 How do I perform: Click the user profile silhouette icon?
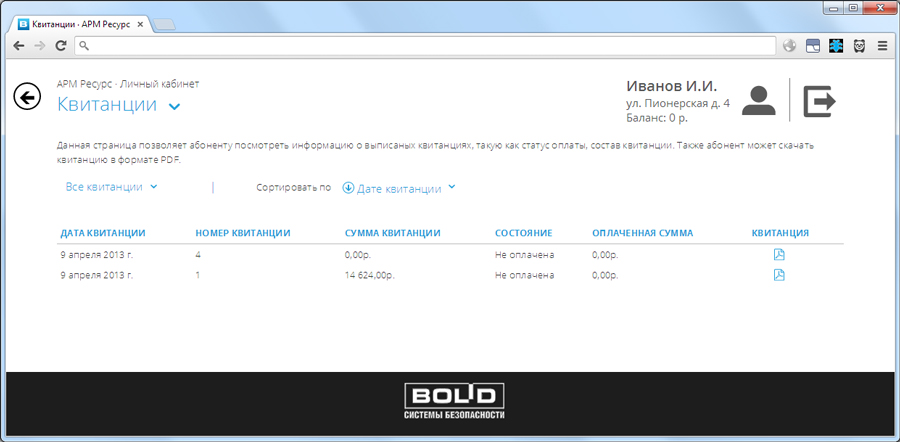coord(759,101)
